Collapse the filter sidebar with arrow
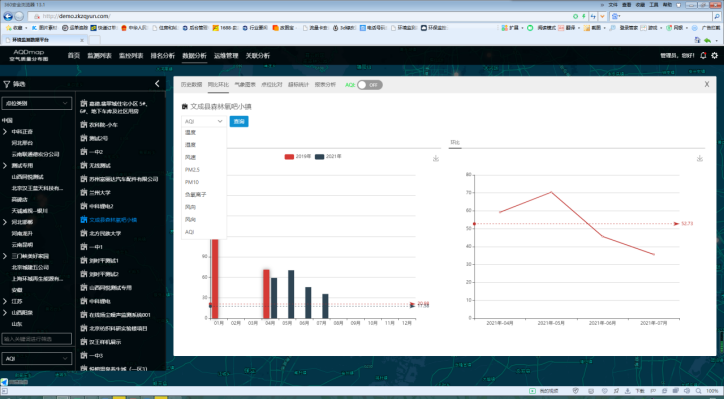This screenshot has width=724, height=399. [157, 84]
